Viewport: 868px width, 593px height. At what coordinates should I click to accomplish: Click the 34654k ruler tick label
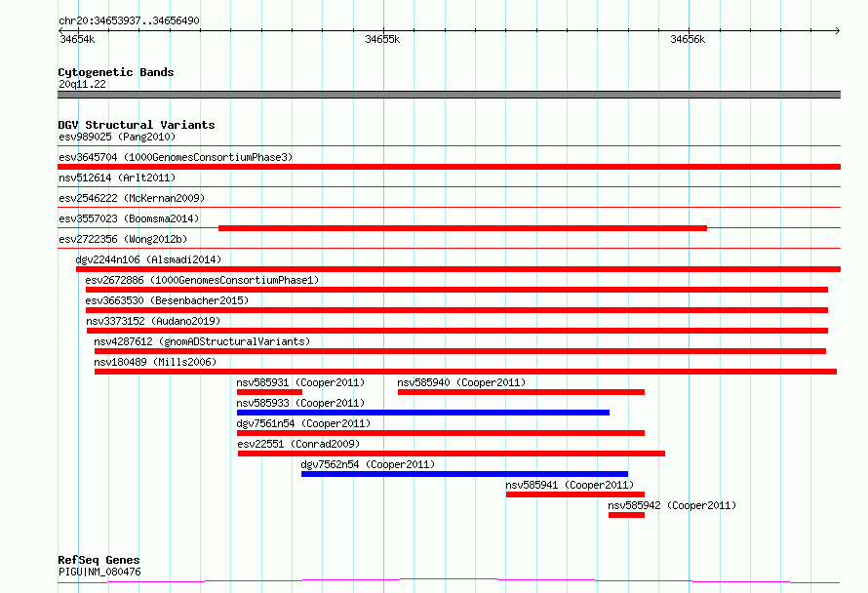point(77,39)
